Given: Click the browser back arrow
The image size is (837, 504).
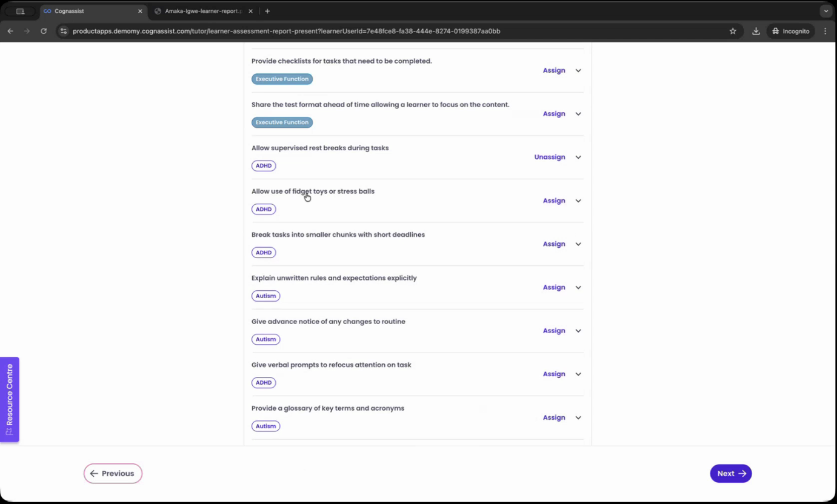Looking at the screenshot, I should 10,31.
